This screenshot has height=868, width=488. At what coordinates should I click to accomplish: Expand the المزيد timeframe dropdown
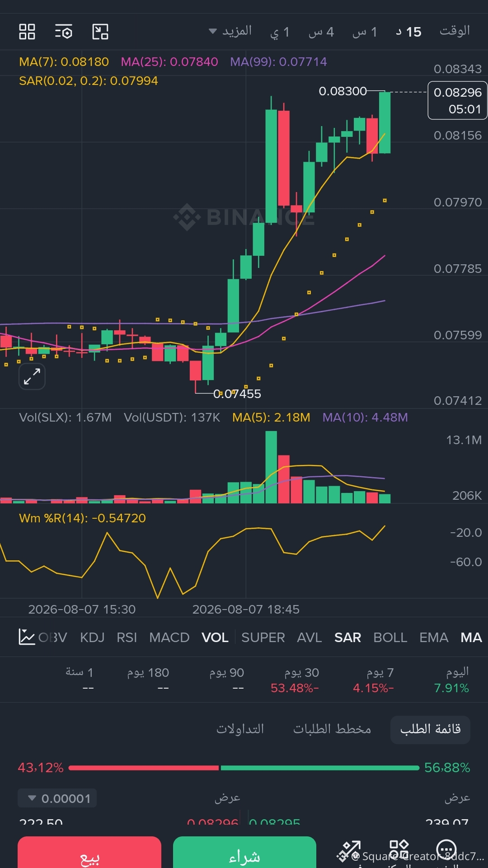(x=230, y=31)
